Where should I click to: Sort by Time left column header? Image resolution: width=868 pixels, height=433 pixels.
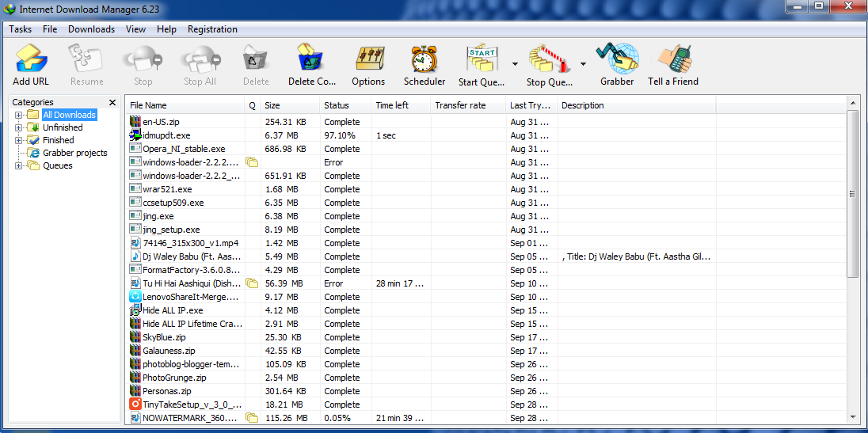(x=401, y=105)
